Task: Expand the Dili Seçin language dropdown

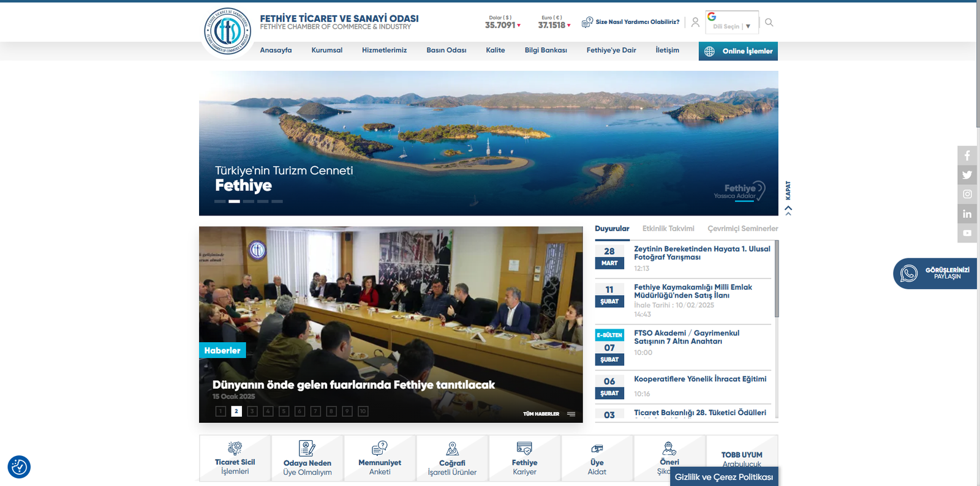Action: pos(732,26)
